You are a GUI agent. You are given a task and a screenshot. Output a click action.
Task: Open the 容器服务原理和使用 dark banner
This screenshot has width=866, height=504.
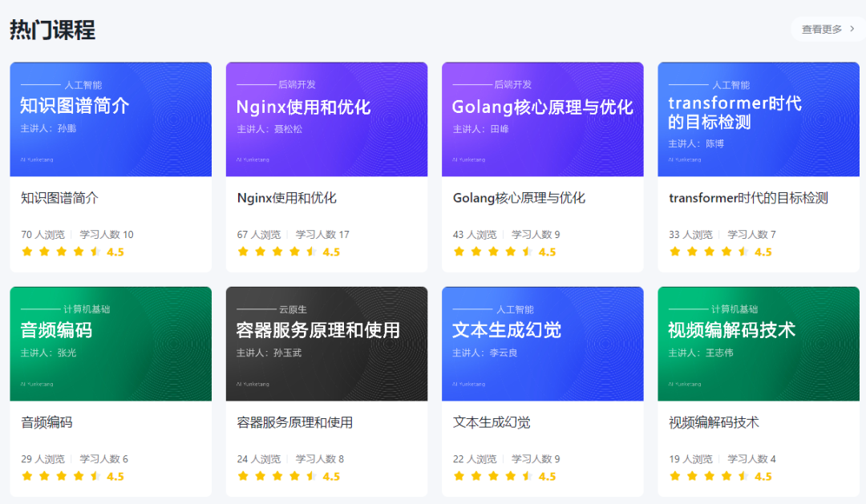click(326, 344)
